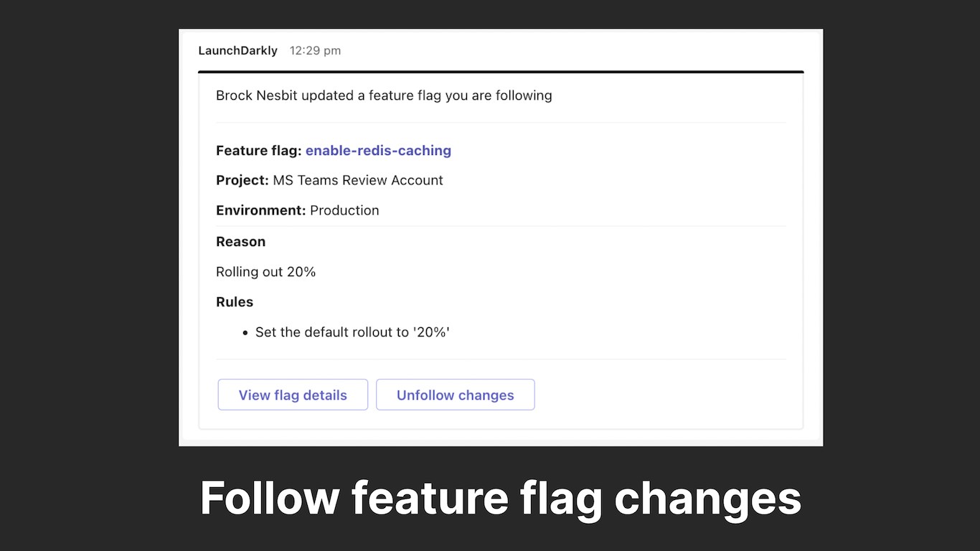Click the Project label
Image resolution: width=980 pixels, height=551 pixels.
[242, 180]
